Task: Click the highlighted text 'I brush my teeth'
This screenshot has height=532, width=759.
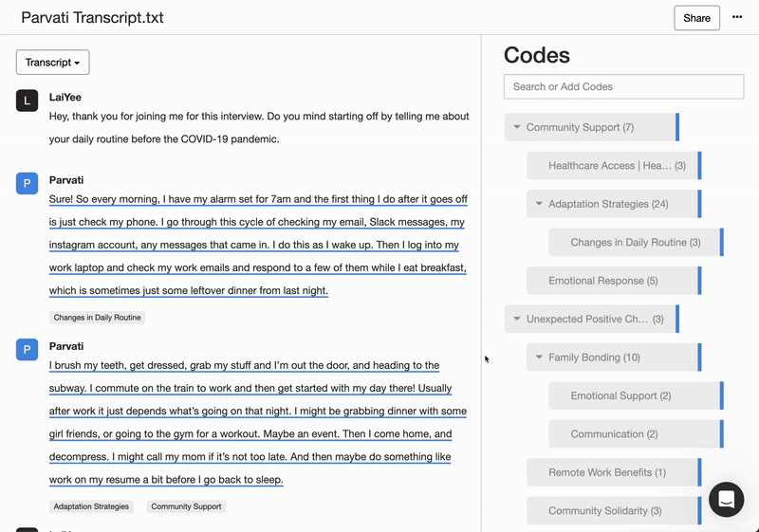Action: (87, 366)
